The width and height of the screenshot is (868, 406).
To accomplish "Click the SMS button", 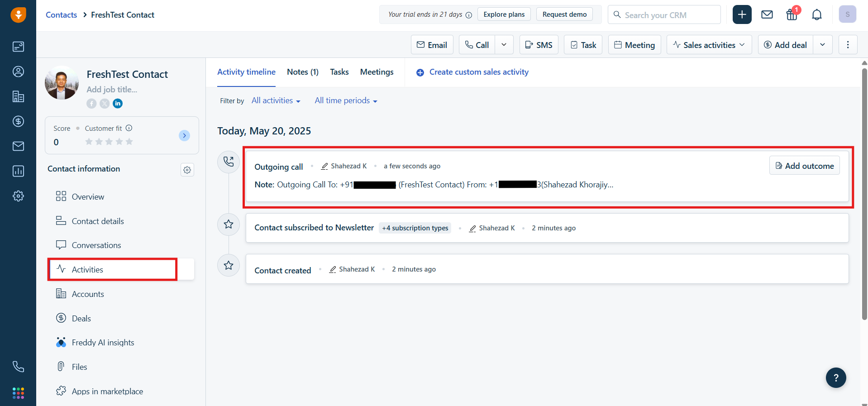I will coord(539,45).
